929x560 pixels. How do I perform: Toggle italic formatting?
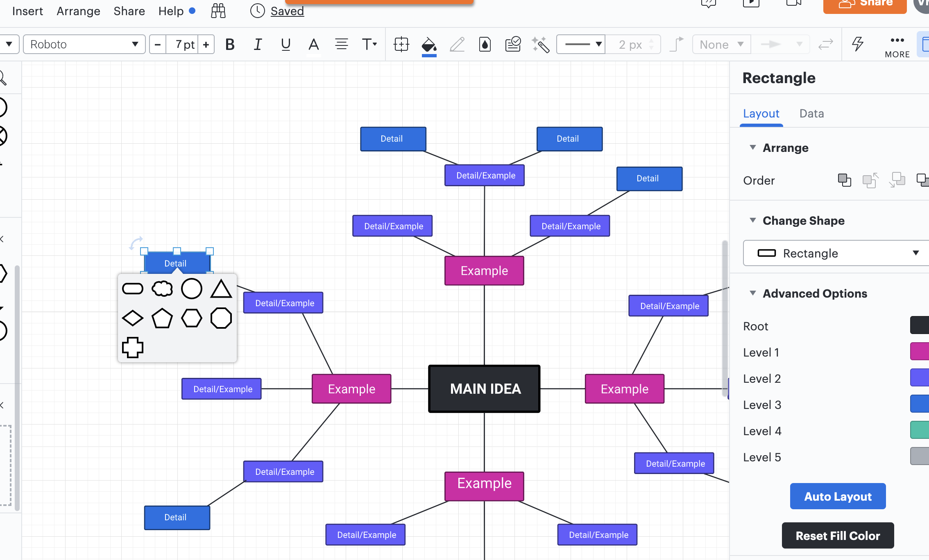tap(258, 44)
